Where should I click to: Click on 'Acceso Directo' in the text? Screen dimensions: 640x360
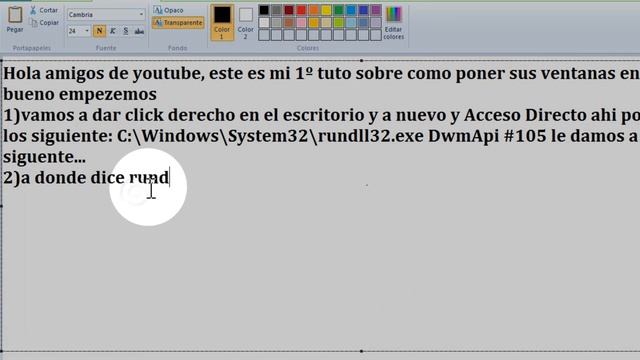525,115
